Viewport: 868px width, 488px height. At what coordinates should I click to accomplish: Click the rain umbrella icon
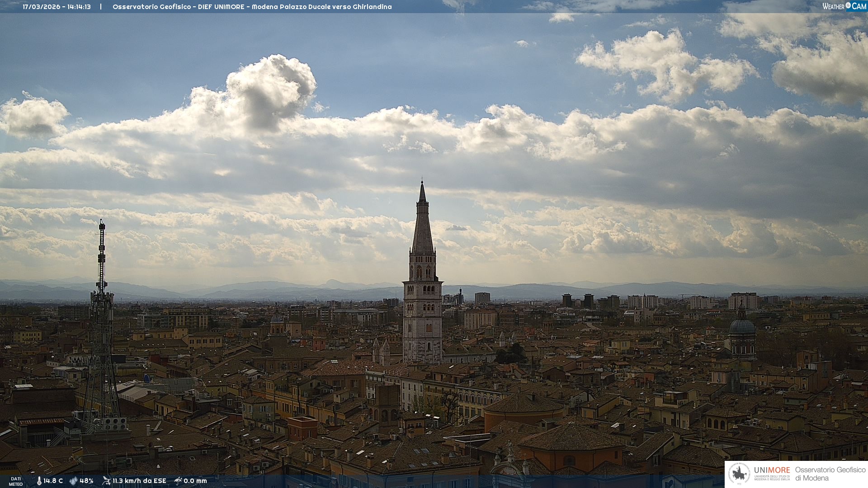click(x=178, y=481)
